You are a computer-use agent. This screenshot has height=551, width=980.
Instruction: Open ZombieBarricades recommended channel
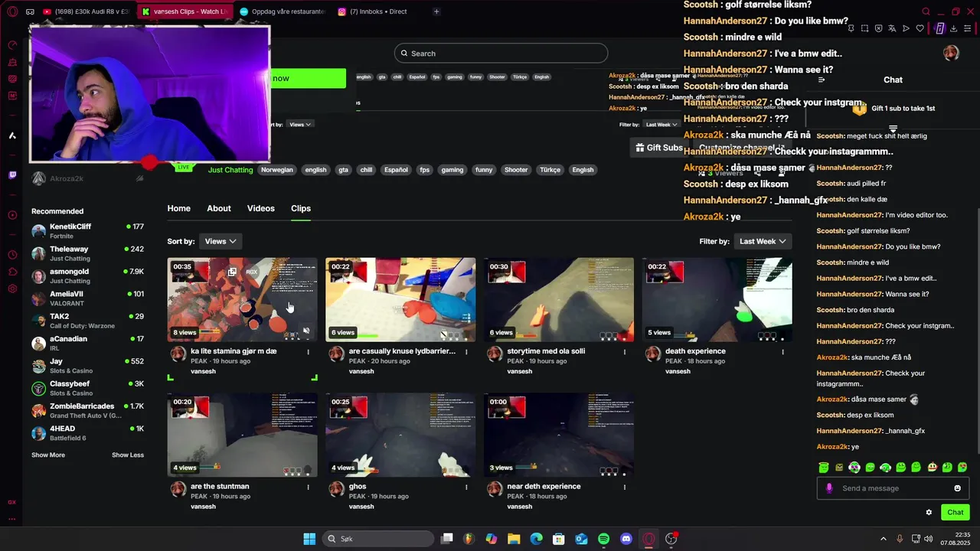[87, 410]
